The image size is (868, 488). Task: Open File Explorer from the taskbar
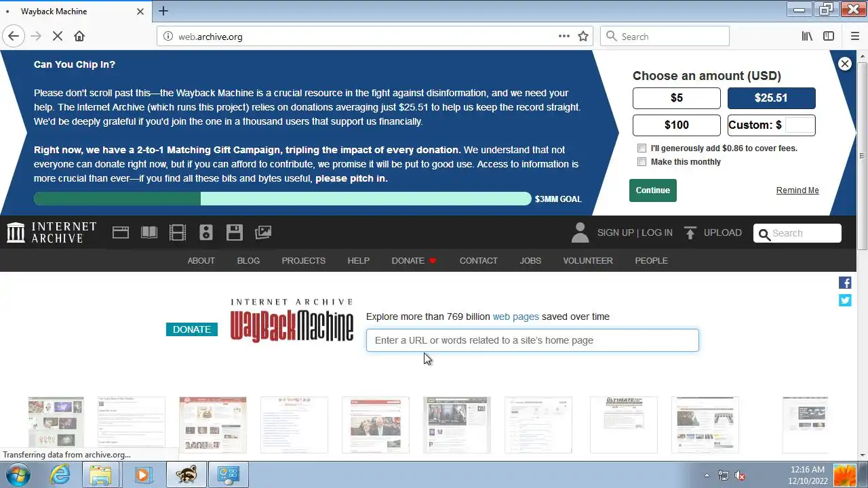tap(100, 475)
